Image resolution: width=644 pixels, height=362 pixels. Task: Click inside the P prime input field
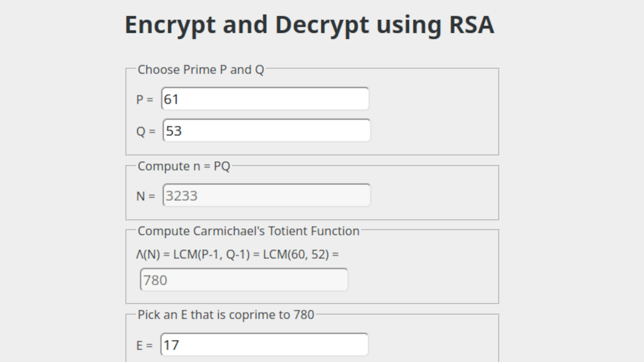pyautogui.click(x=265, y=99)
